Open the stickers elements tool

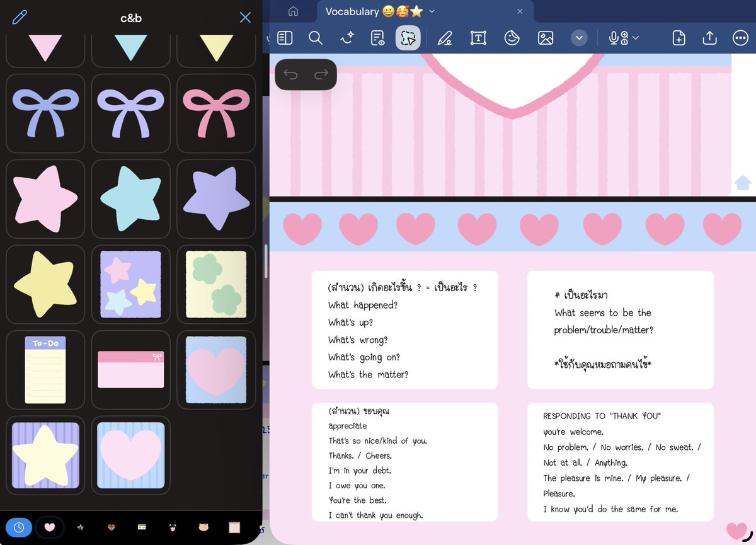[x=512, y=38]
